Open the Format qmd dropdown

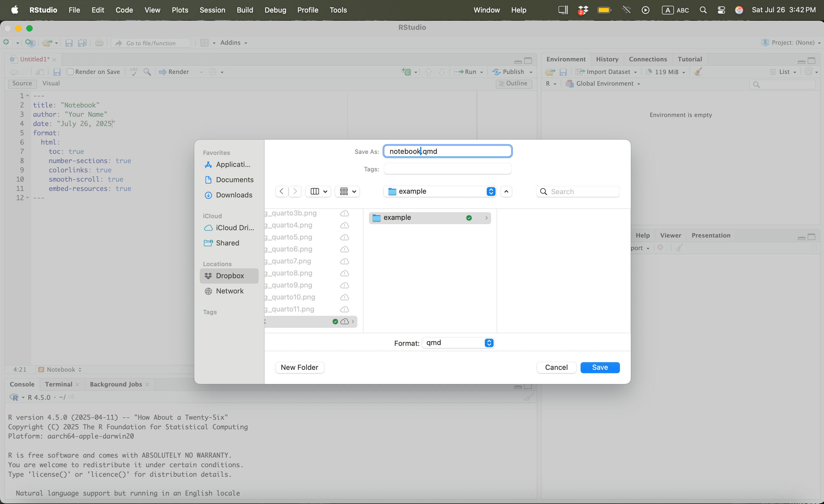(x=458, y=343)
